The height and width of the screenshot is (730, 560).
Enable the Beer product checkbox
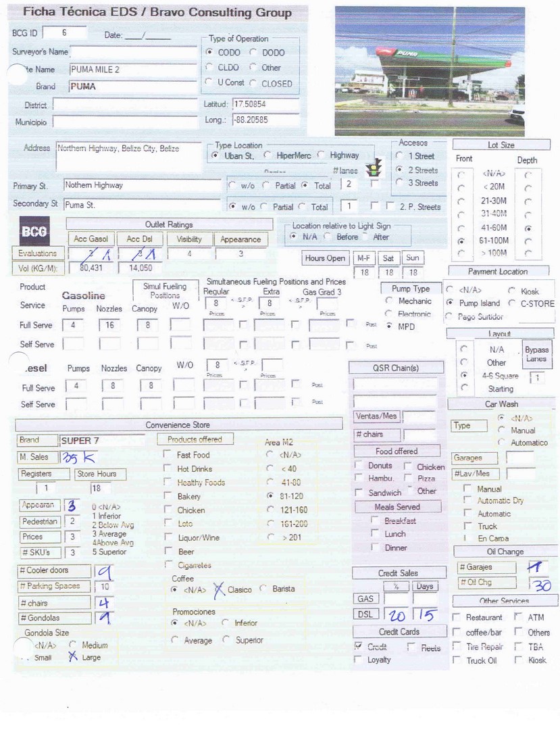tap(168, 551)
